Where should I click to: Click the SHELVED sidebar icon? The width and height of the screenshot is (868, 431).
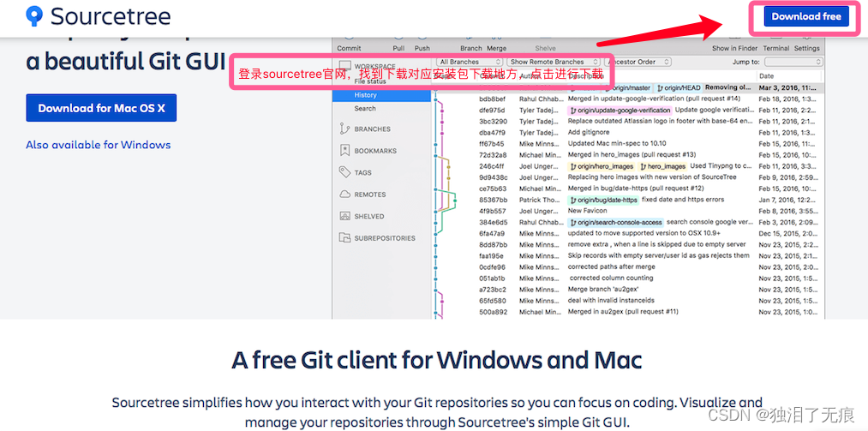point(344,216)
